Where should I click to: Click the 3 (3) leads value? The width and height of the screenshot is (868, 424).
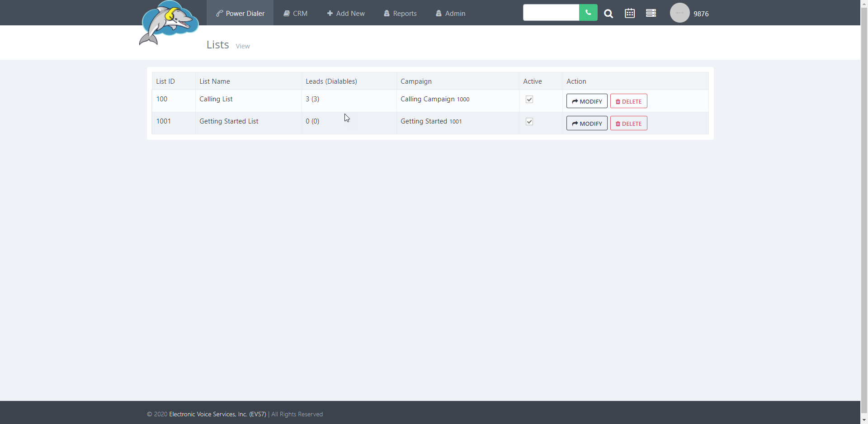[x=312, y=99]
